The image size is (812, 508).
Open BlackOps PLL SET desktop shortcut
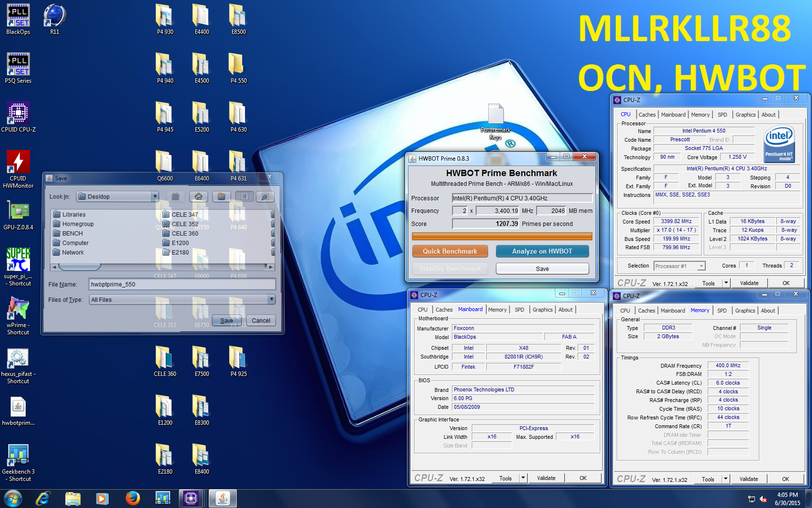18,20
